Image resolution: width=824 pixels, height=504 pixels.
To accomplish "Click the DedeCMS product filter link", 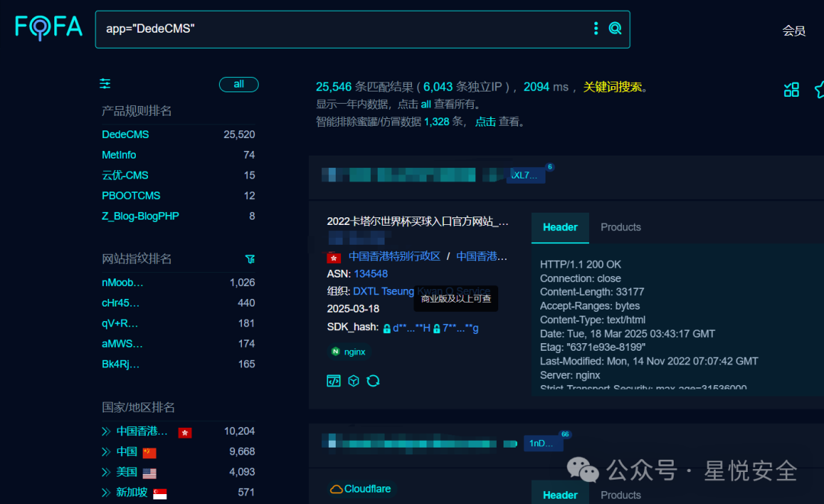I will tap(125, 134).
